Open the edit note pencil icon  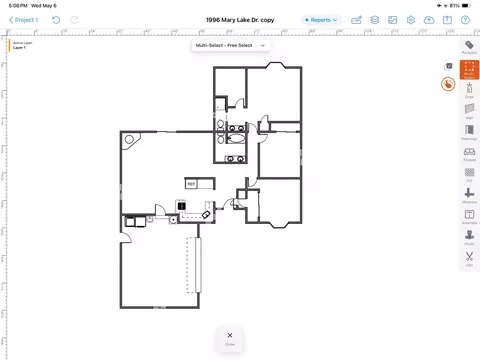[x=356, y=20]
